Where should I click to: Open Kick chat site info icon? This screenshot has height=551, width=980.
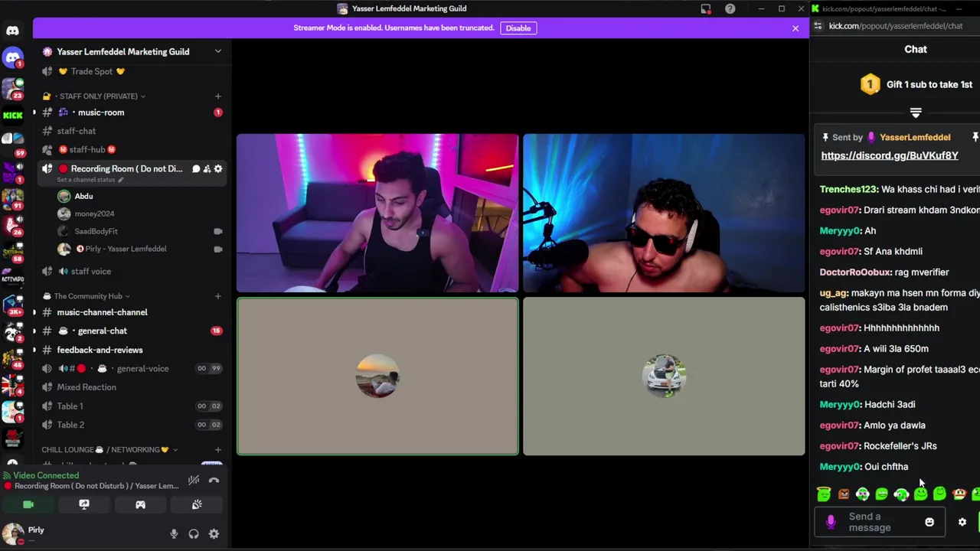point(818,26)
